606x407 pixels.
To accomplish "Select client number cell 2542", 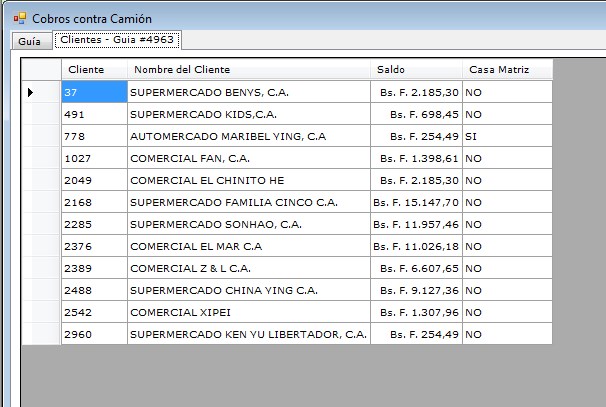I will [94, 312].
